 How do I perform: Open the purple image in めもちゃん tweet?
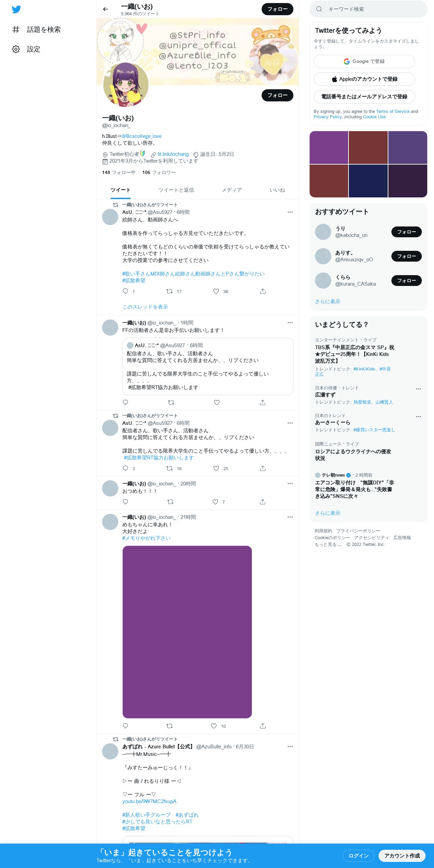coord(187,632)
